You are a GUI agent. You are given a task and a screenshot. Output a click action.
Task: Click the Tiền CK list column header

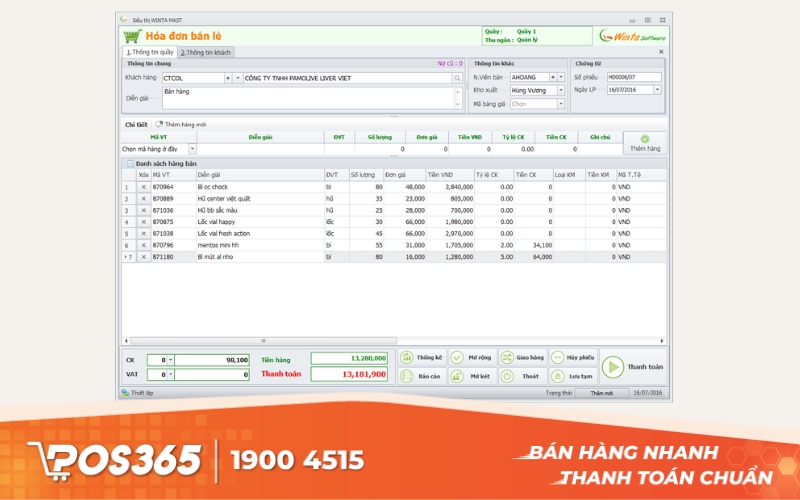(x=534, y=174)
